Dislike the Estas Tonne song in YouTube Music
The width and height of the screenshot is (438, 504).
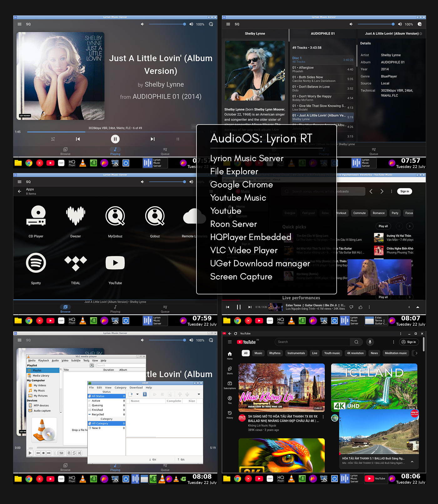tap(351, 307)
